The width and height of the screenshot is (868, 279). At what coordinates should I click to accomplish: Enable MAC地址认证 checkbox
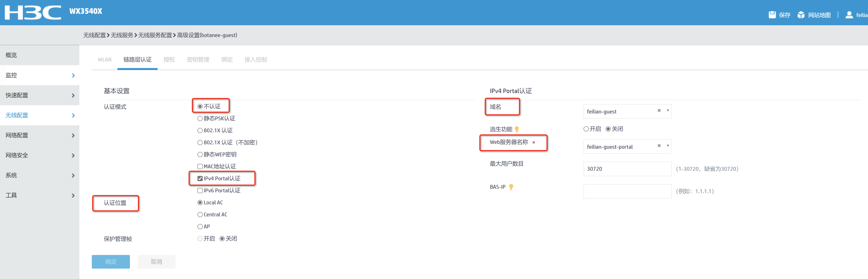[x=200, y=167]
